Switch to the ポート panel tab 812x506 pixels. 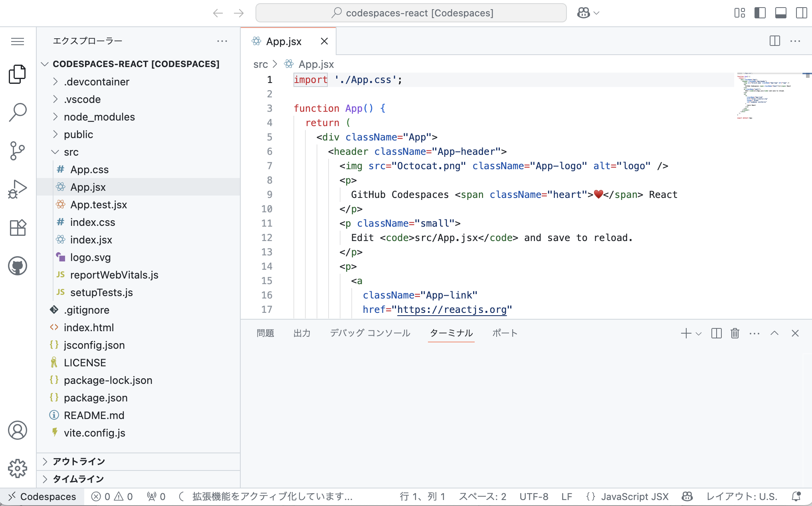(x=505, y=333)
